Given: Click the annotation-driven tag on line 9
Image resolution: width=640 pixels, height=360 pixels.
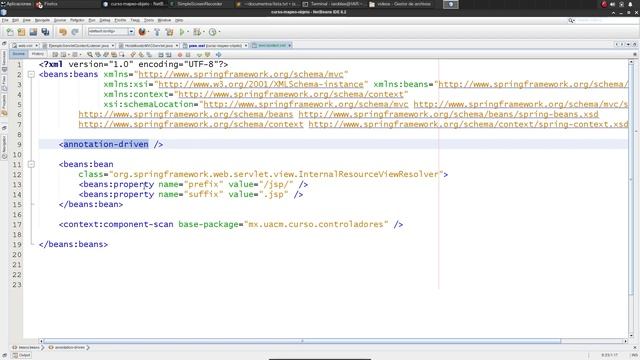Looking at the screenshot, I should [x=106, y=144].
